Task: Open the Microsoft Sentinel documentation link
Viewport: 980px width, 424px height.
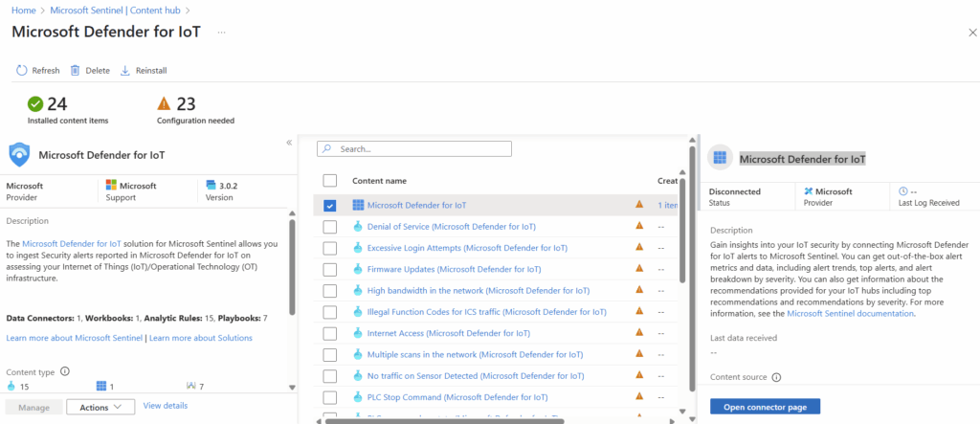Action: pos(850,313)
